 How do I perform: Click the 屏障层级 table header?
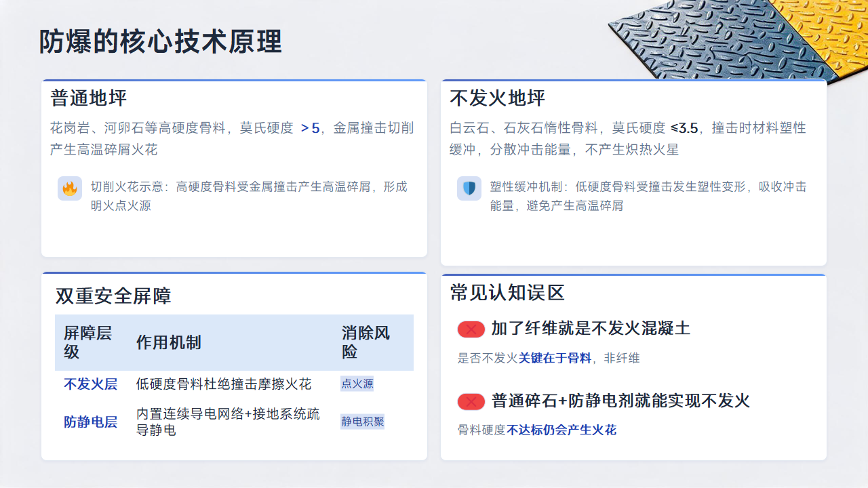coord(88,342)
